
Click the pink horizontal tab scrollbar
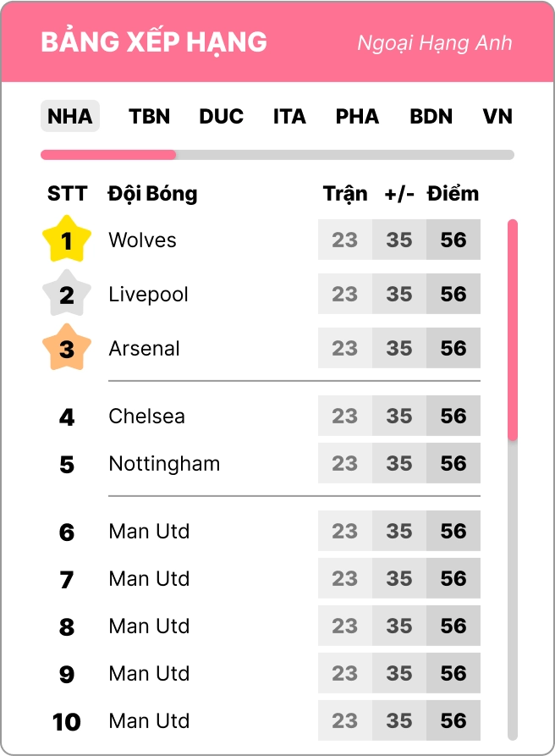pos(108,155)
